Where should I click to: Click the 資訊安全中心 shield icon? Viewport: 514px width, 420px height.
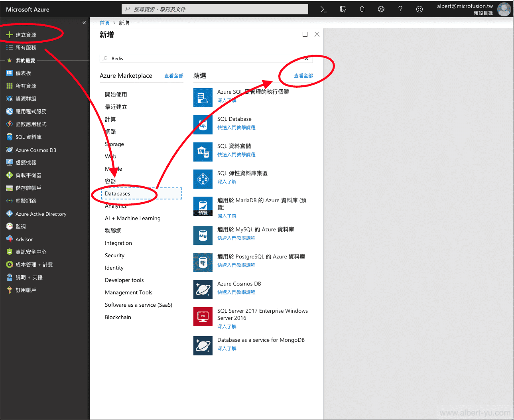click(x=10, y=252)
